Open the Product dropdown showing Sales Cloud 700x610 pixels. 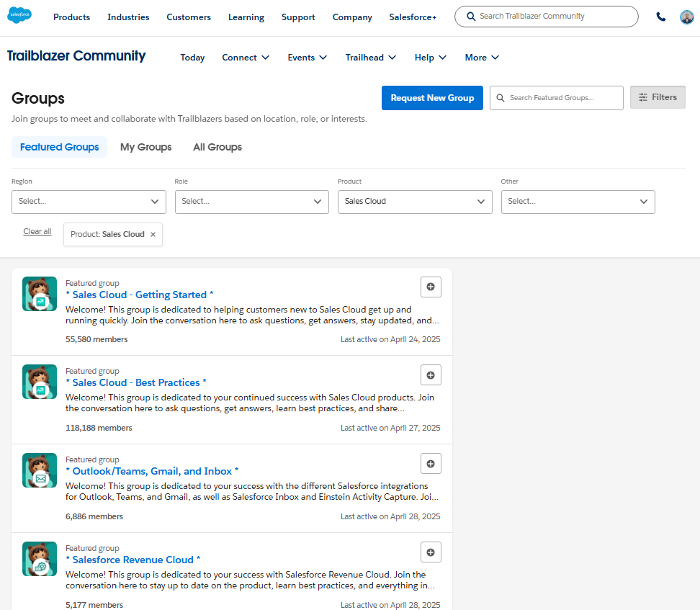pyautogui.click(x=415, y=202)
